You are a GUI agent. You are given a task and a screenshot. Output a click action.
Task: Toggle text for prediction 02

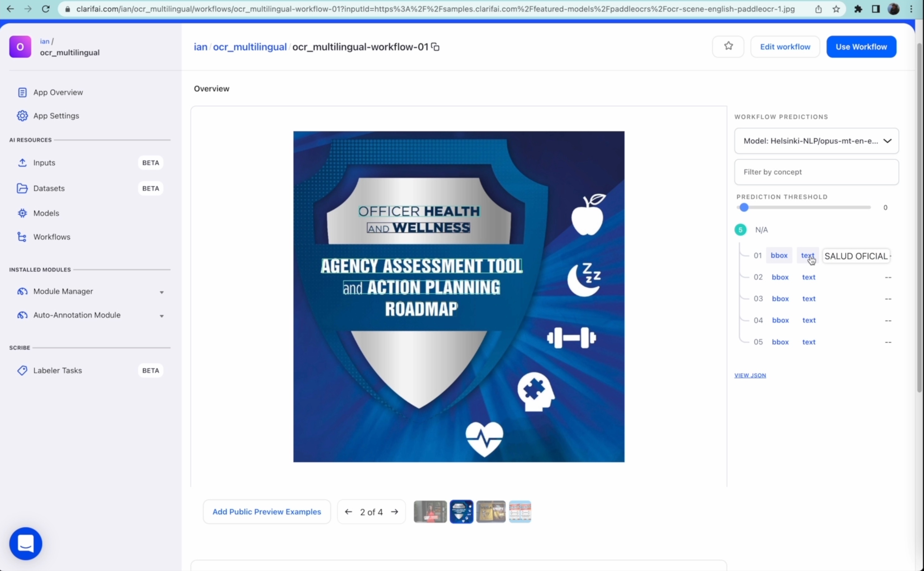coord(808,277)
